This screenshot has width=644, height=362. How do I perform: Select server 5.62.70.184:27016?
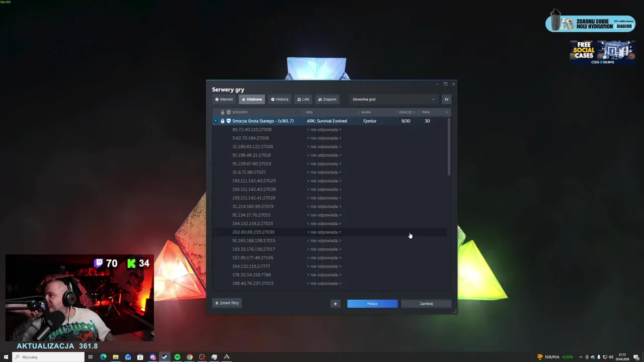[330, 138]
